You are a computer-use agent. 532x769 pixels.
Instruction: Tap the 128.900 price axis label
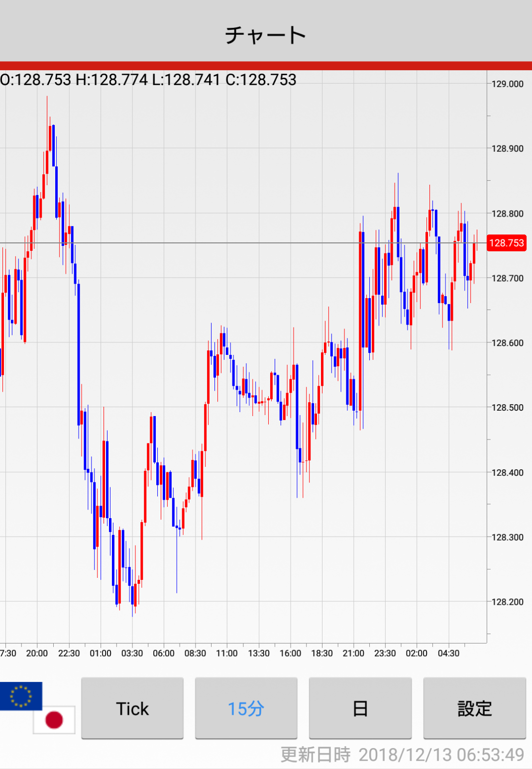[507, 149]
